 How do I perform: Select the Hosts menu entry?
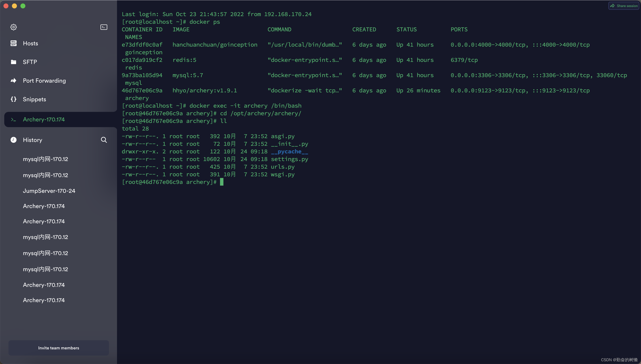click(x=31, y=43)
